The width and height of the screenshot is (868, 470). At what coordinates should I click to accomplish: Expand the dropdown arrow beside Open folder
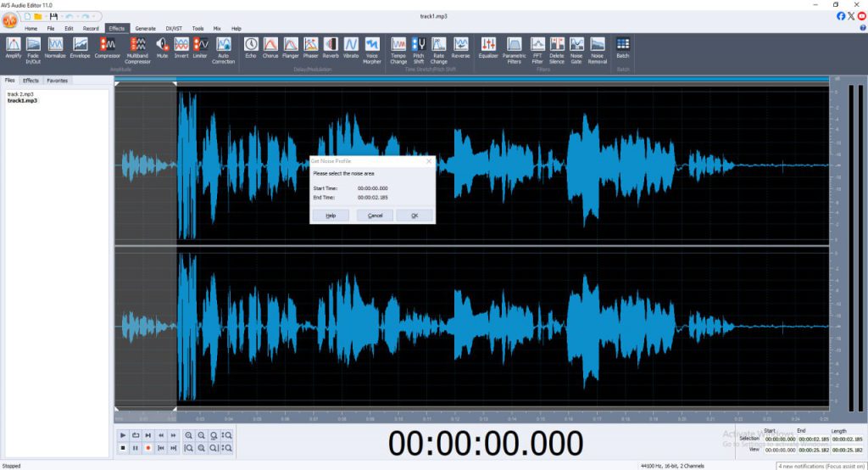pos(47,16)
